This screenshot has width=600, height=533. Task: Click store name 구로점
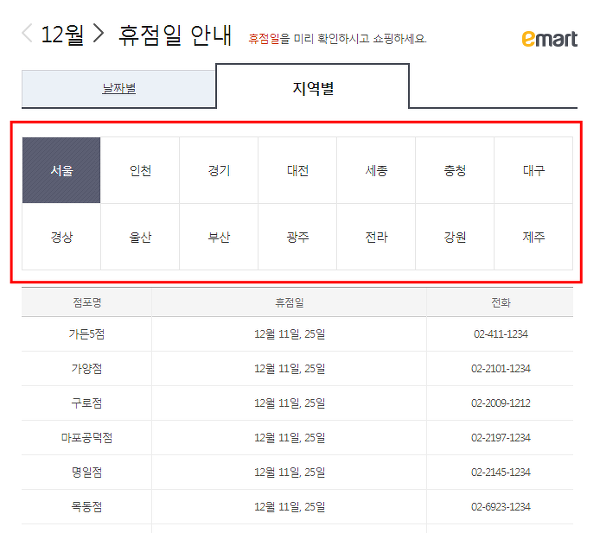[87, 403]
